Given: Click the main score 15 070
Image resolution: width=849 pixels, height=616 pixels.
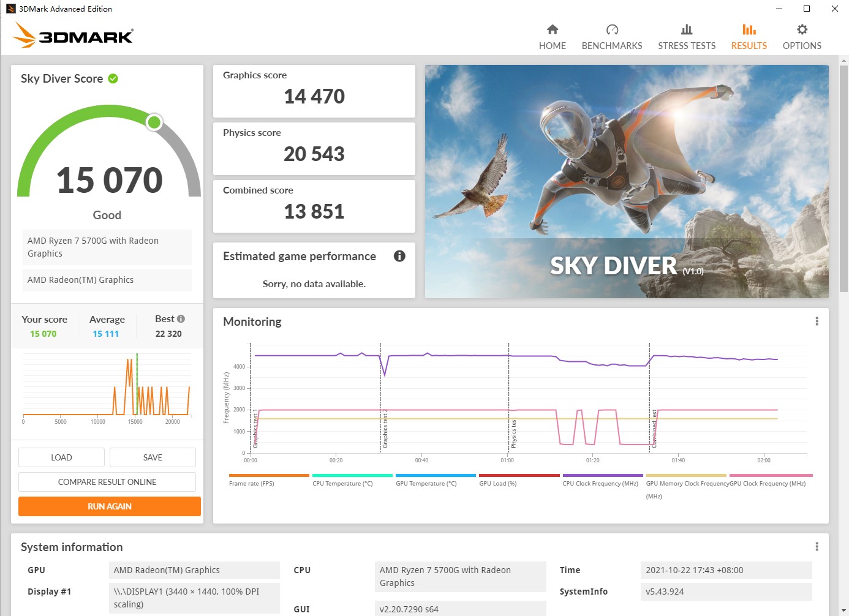Looking at the screenshot, I should pyautogui.click(x=110, y=181).
